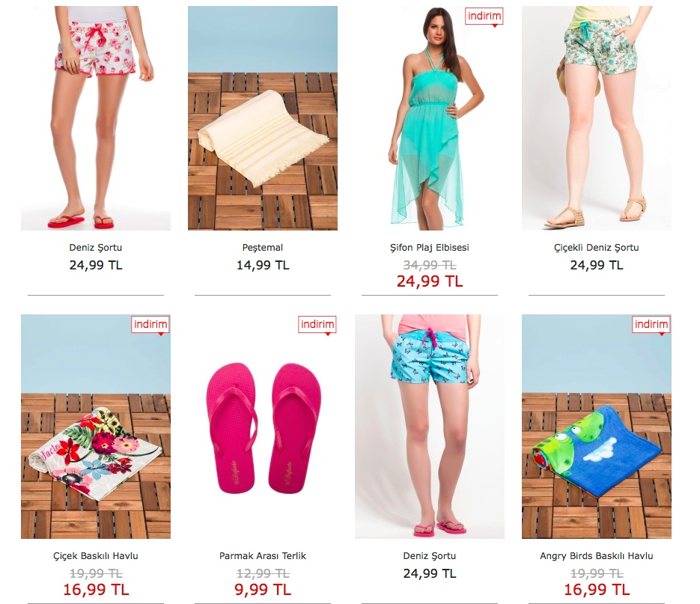Click the indirim badge on Çiçek Baskılı Havlu

pyautogui.click(x=150, y=325)
